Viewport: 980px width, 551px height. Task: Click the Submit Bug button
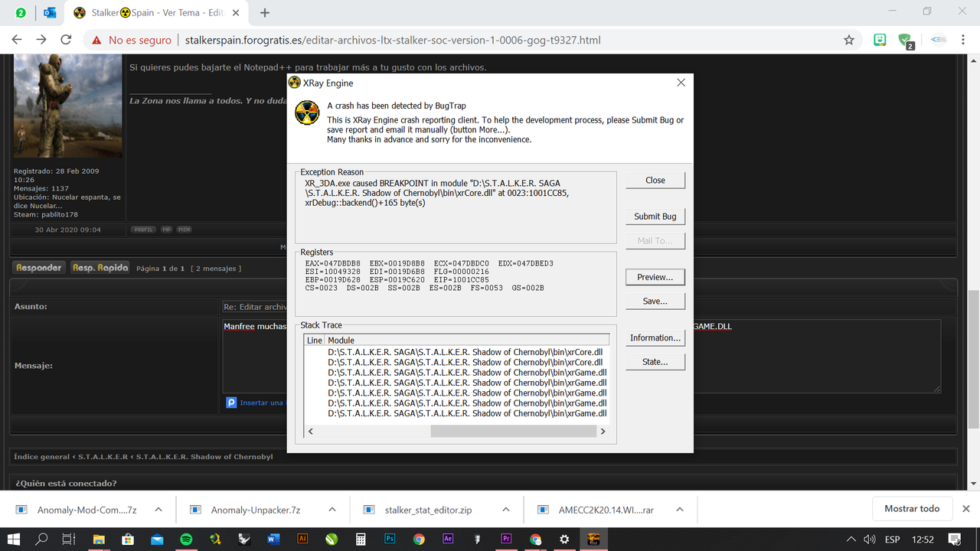pyautogui.click(x=655, y=217)
